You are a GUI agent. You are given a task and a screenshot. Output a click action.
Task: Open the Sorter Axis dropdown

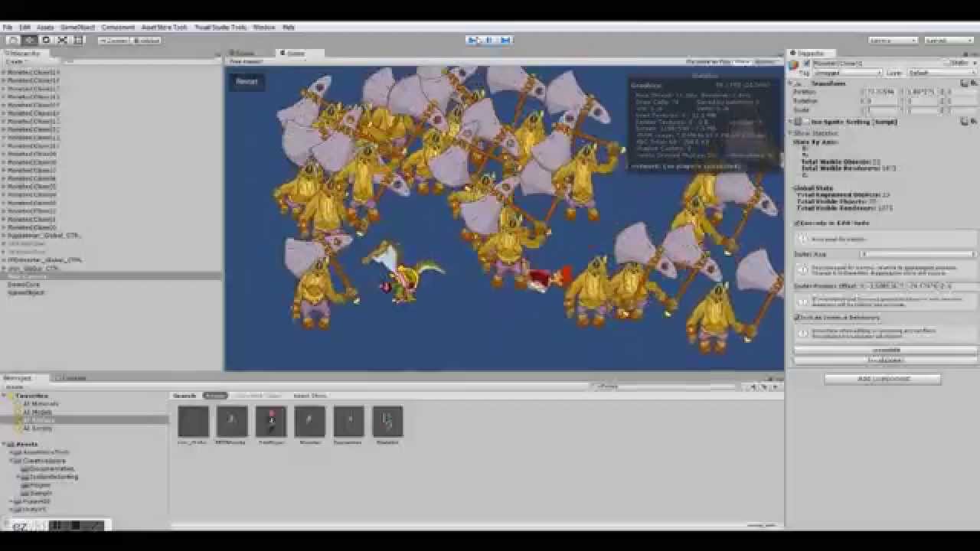click(x=917, y=254)
